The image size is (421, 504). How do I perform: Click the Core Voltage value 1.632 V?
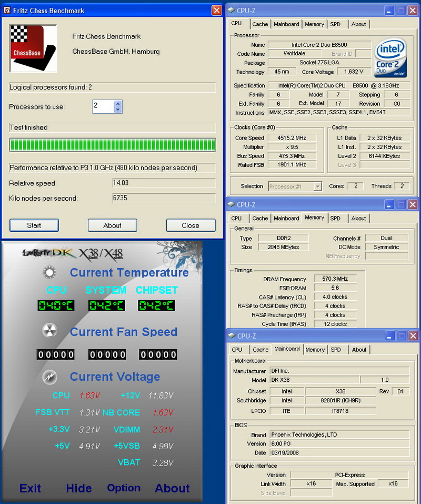tap(354, 72)
